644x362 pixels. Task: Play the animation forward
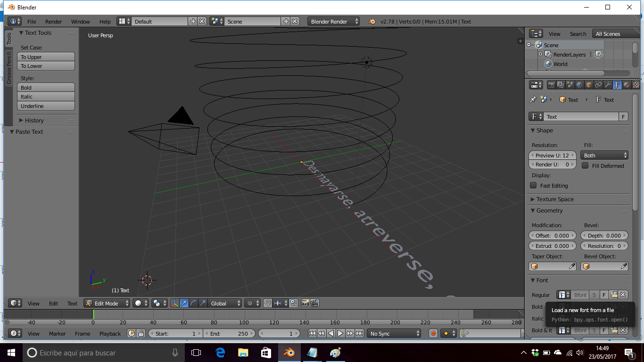pos(340,333)
